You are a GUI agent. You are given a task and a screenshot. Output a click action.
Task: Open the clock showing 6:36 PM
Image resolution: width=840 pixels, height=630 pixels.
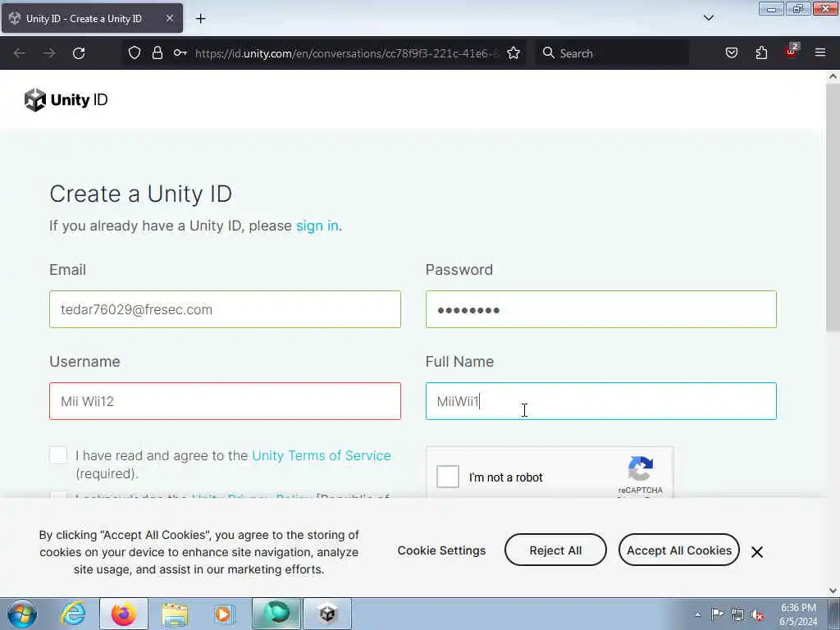[798, 608]
